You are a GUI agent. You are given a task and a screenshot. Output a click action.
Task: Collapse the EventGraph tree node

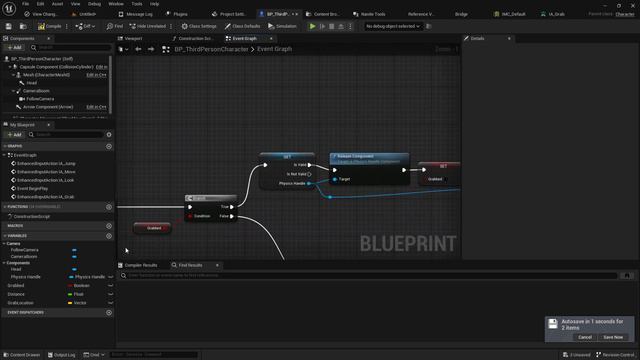pos(4,155)
